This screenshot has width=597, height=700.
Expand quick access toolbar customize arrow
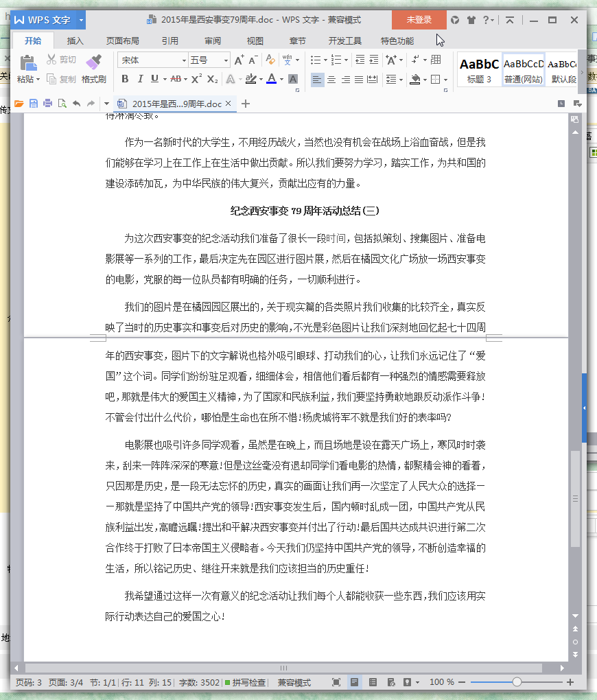106,104
